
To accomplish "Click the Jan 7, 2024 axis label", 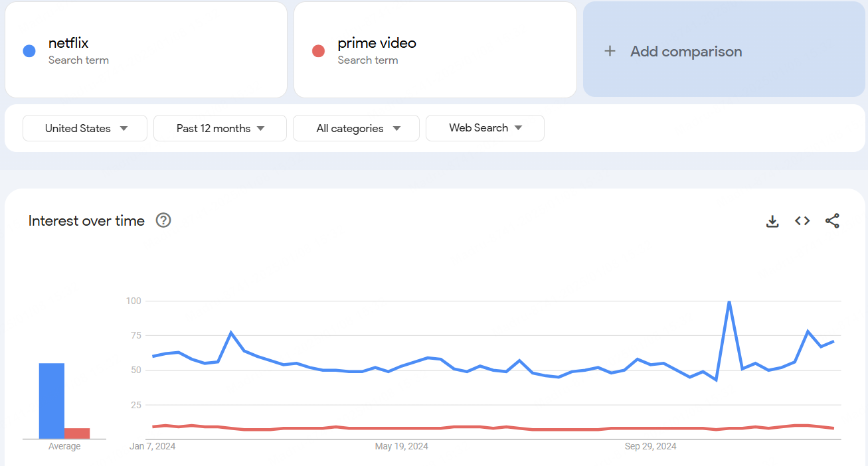I will [153, 447].
